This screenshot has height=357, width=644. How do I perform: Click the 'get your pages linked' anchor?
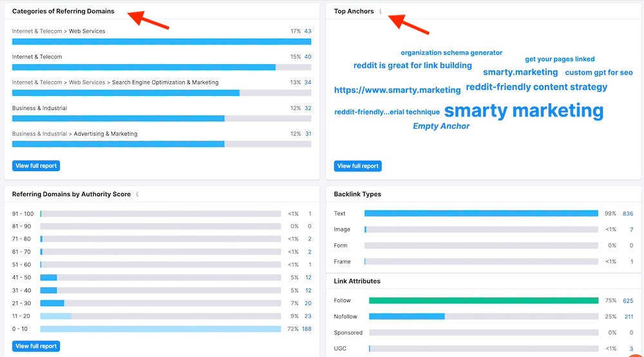[x=560, y=59]
